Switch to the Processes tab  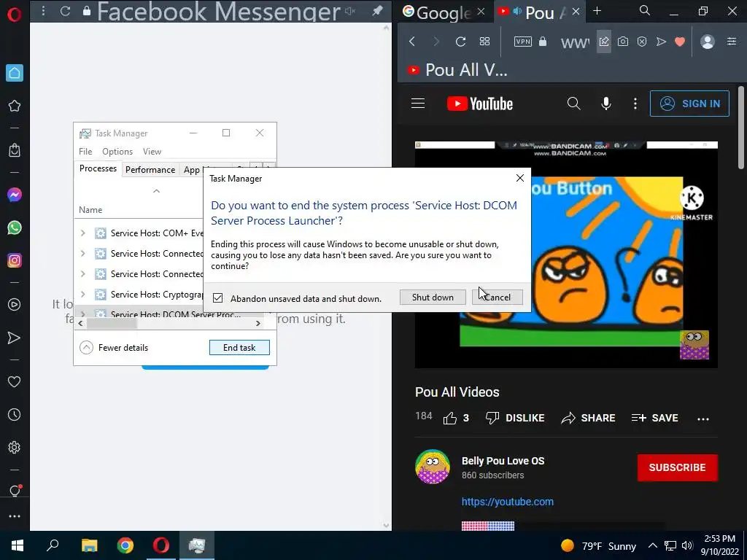pos(98,168)
